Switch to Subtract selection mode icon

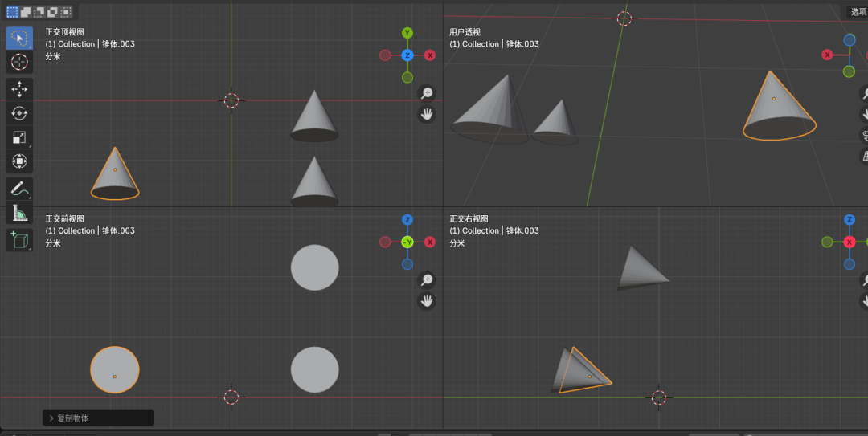tap(39, 11)
